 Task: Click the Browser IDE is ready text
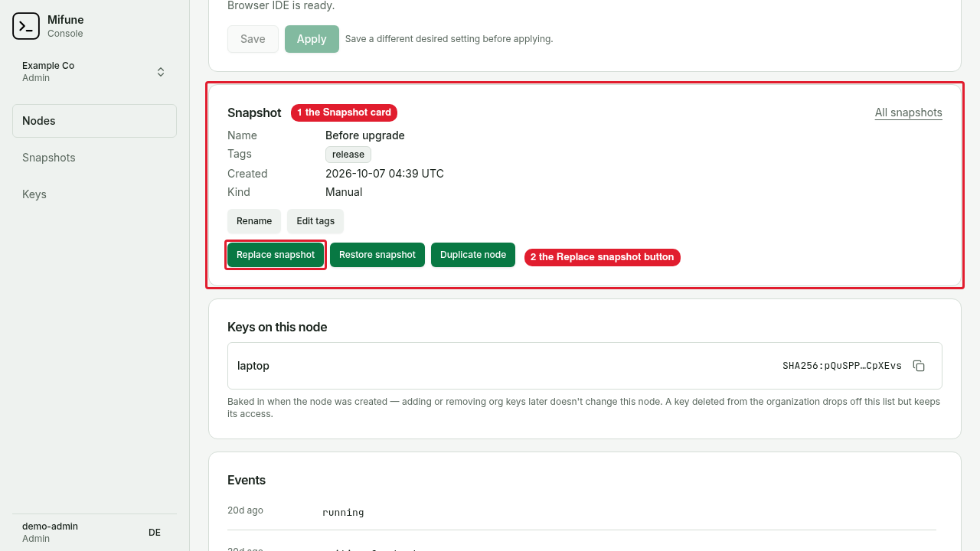(x=281, y=5)
